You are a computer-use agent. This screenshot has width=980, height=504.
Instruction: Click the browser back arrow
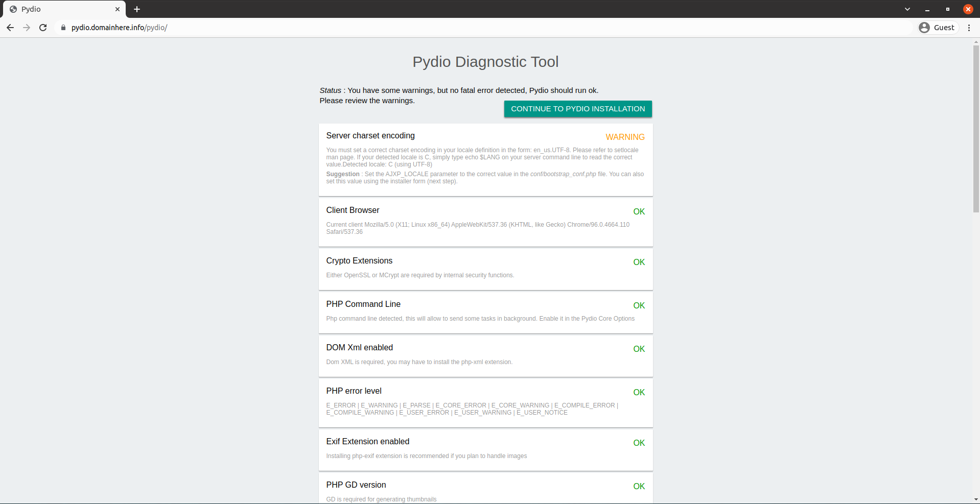[10, 28]
